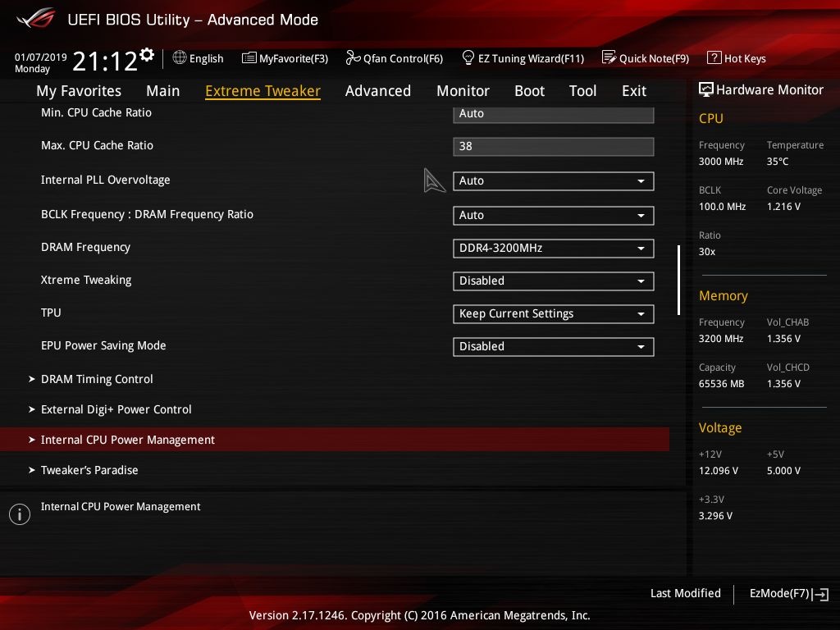
Task: Click the Hot Keys question mark icon
Action: pos(714,57)
